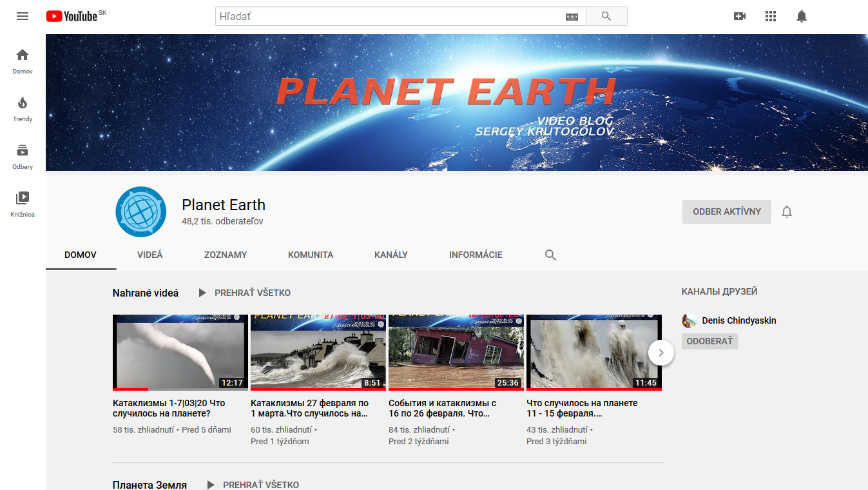Screen dimensions: 868x490
Task: Open Denis Chindyaskin channel name link
Action: coord(738,320)
